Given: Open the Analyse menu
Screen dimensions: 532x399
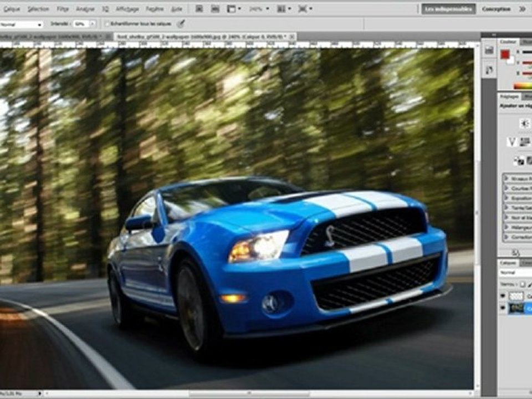Looking at the screenshot, I should tap(85, 9).
